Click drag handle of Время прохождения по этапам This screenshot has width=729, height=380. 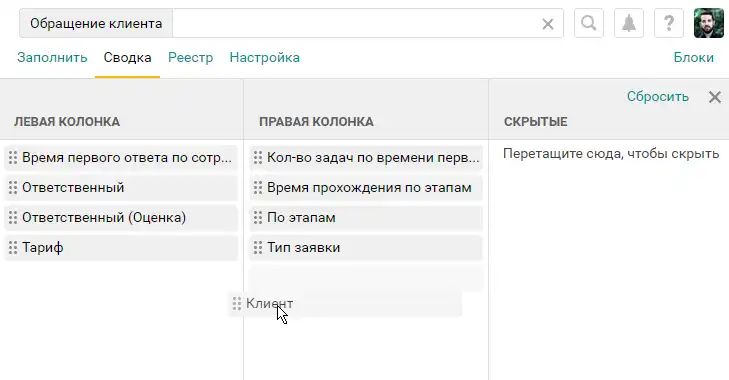[x=258, y=187]
